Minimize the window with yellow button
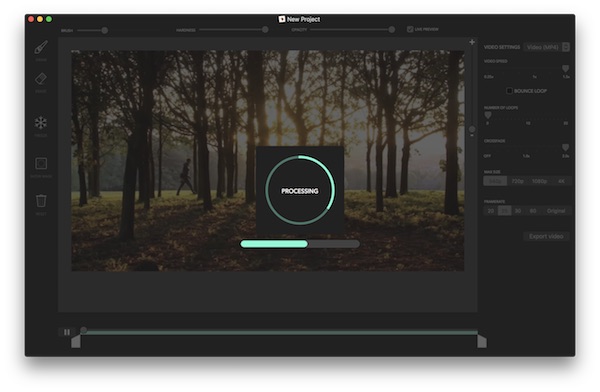The width and height of the screenshot is (600, 392). [x=40, y=19]
